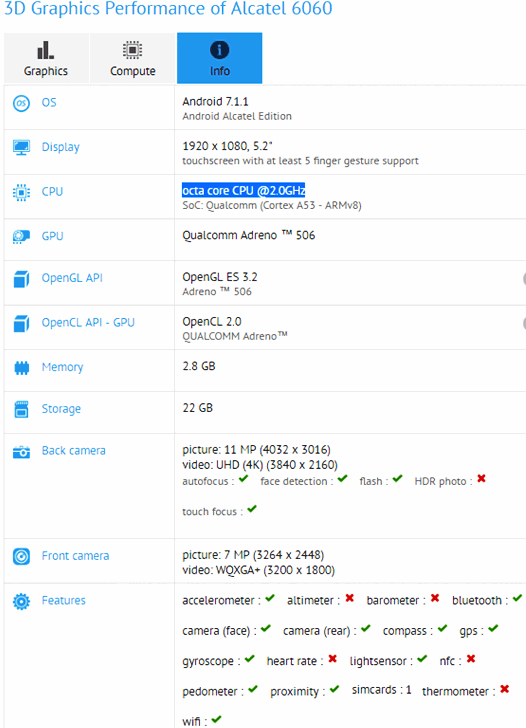Click the SoC: Qualcomm (Cortex A53 - ARMv8) text

(272, 205)
